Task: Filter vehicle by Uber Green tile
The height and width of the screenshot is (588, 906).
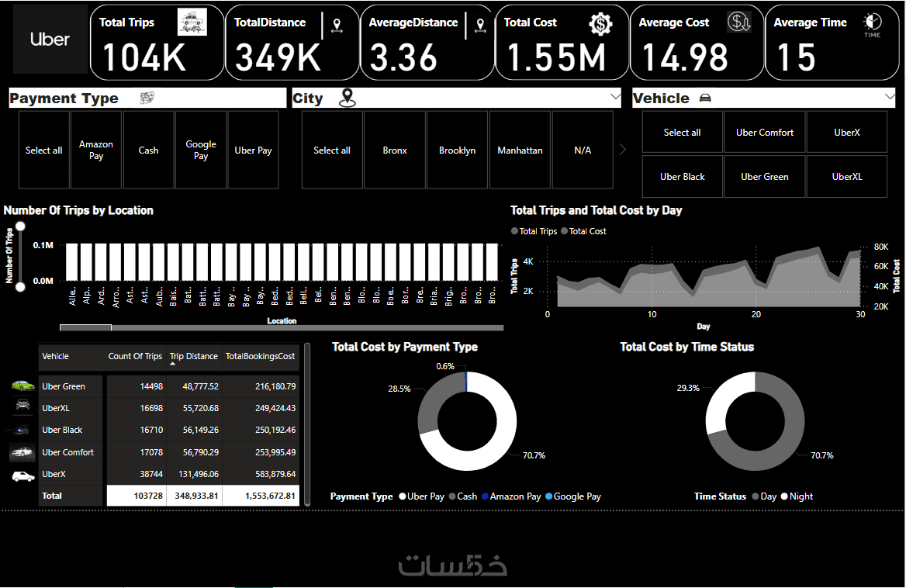Action: point(765,177)
